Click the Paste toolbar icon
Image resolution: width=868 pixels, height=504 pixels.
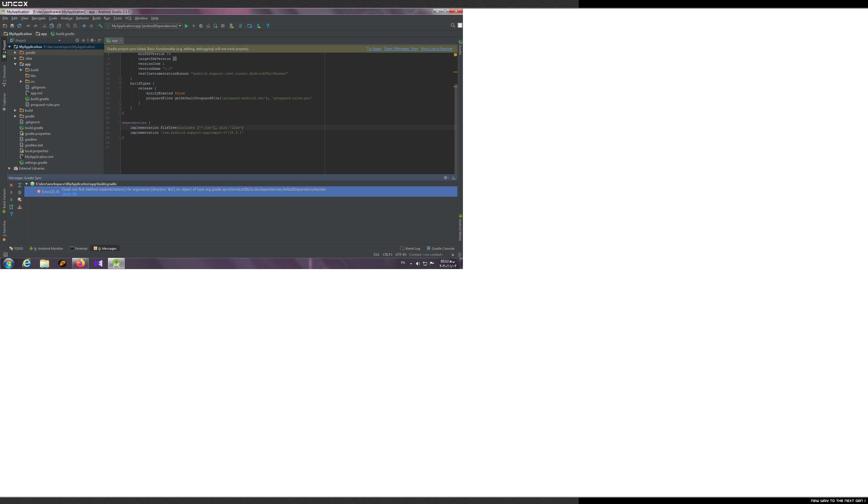(x=59, y=26)
